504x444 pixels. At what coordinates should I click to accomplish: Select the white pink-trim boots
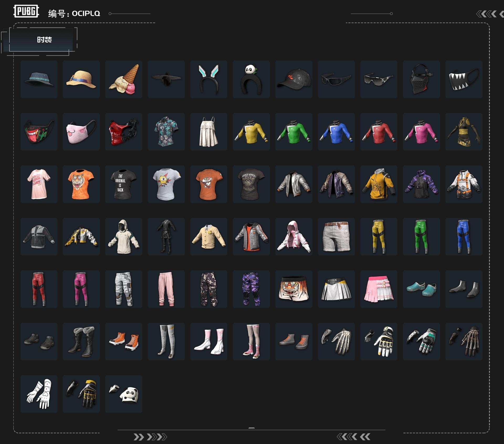click(x=209, y=341)
